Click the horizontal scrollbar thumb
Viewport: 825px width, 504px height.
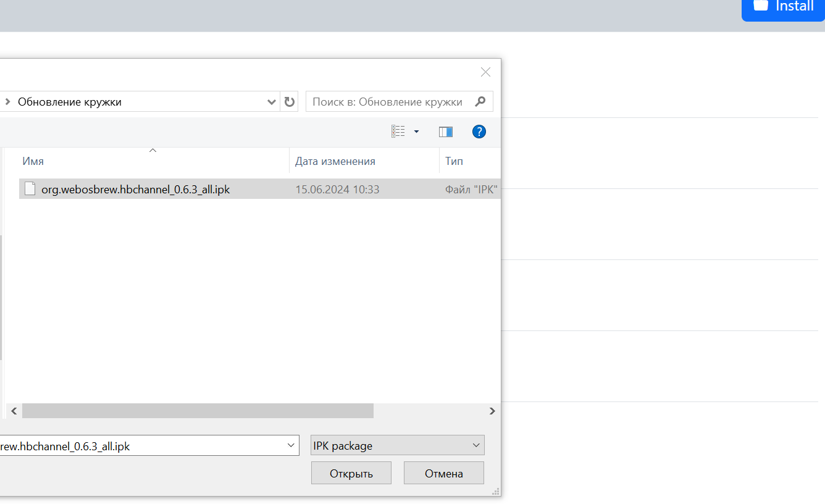pyautogui.click(x=198, y=411)
